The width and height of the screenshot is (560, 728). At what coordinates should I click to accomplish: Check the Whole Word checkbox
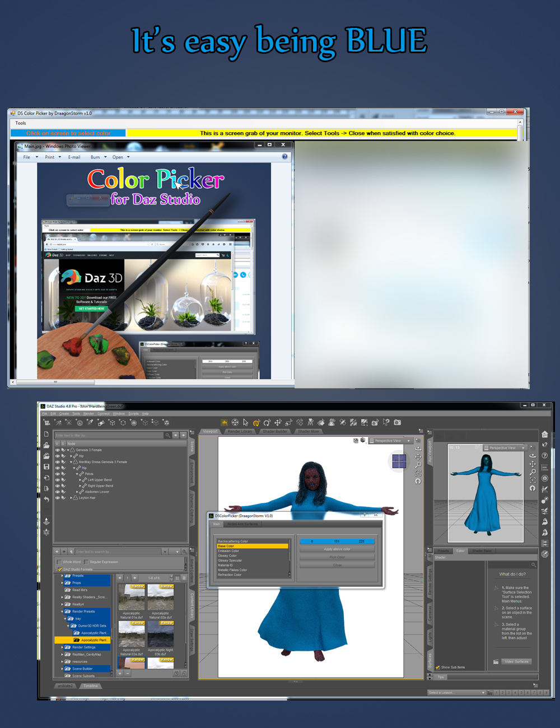59,562
